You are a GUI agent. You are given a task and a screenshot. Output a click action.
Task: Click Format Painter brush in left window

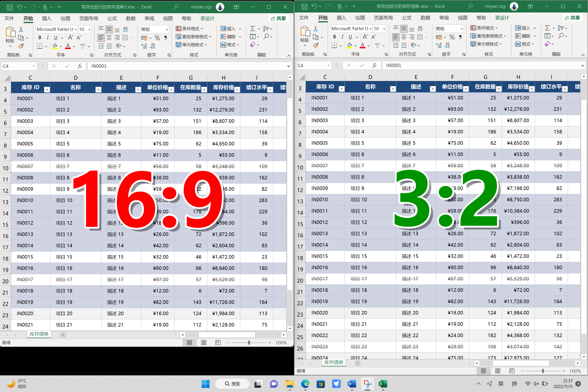coord(21,46)
